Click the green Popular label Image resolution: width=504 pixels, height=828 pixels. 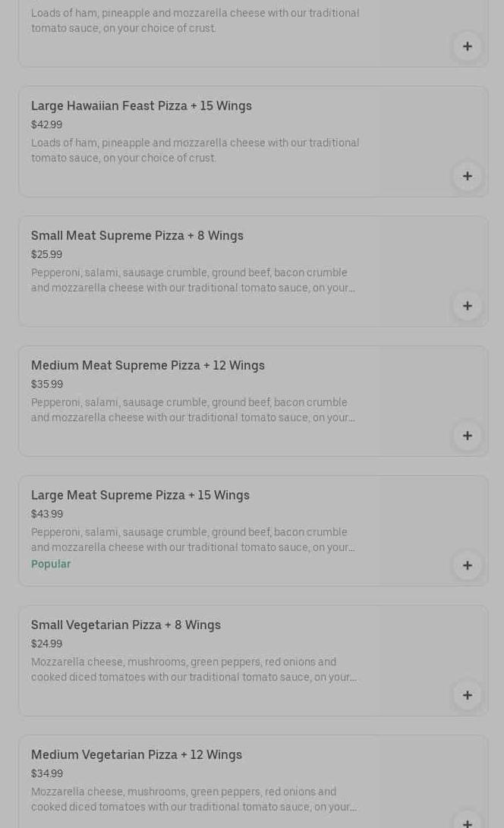pos(51,564)
